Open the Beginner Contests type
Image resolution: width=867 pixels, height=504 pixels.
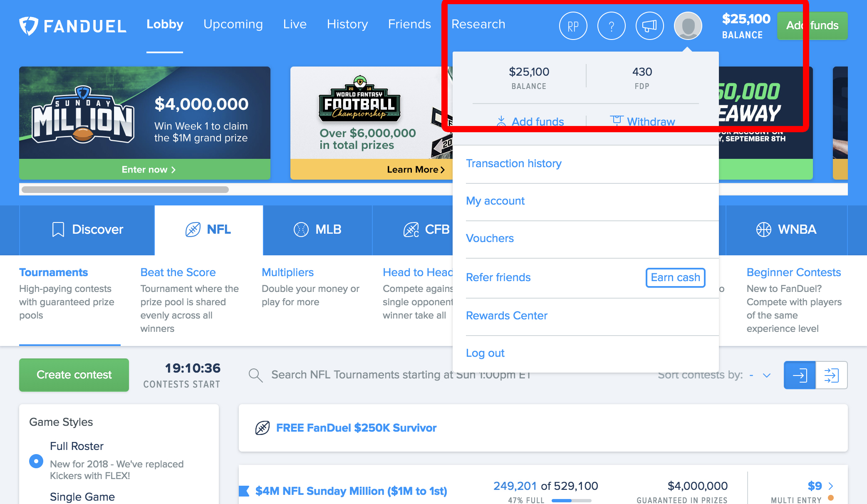[794, 272]
